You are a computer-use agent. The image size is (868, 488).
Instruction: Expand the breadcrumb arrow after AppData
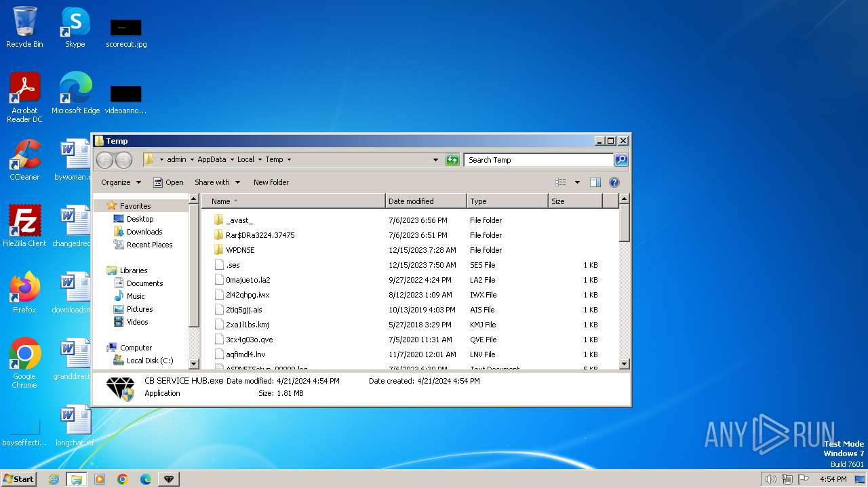[x=231, y=160]
